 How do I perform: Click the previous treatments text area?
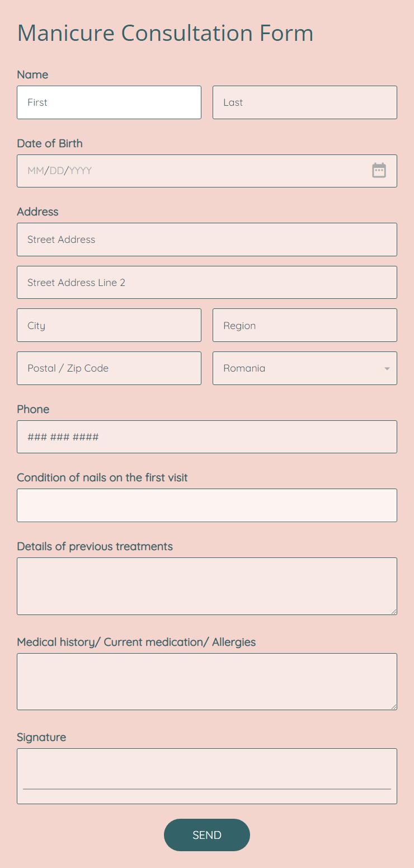click(x=207, y=586)
